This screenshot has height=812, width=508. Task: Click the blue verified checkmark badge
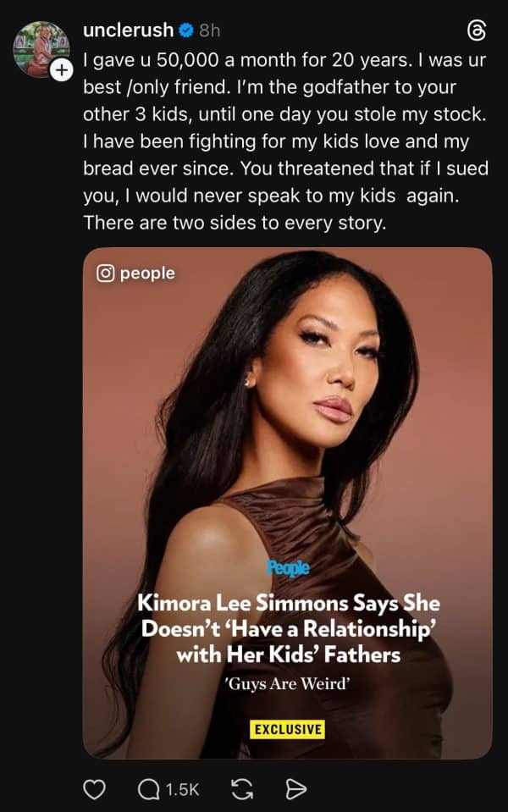click(186, 30)
